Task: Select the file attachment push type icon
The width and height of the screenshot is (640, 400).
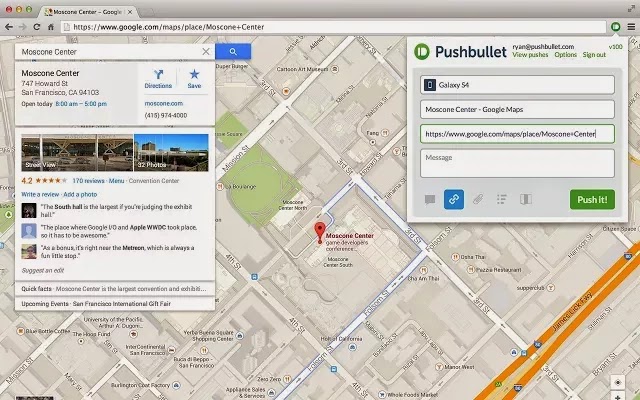Action: 478,199
